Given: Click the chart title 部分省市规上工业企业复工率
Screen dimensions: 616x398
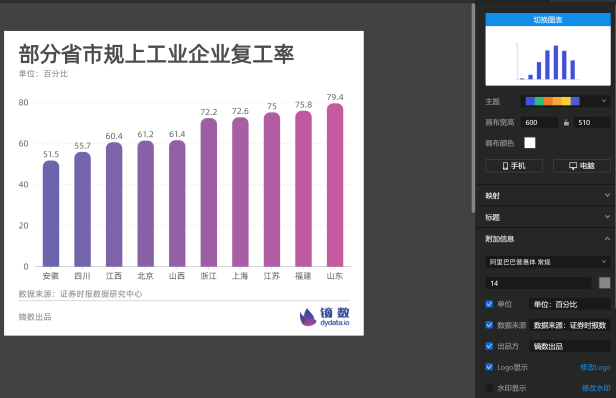Looking at the screenshot, I should pyautogui.click(x=156, y=54).
